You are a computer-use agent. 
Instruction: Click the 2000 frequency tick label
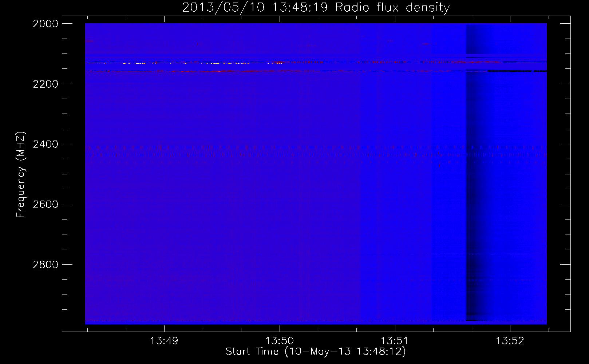[46, 24]
